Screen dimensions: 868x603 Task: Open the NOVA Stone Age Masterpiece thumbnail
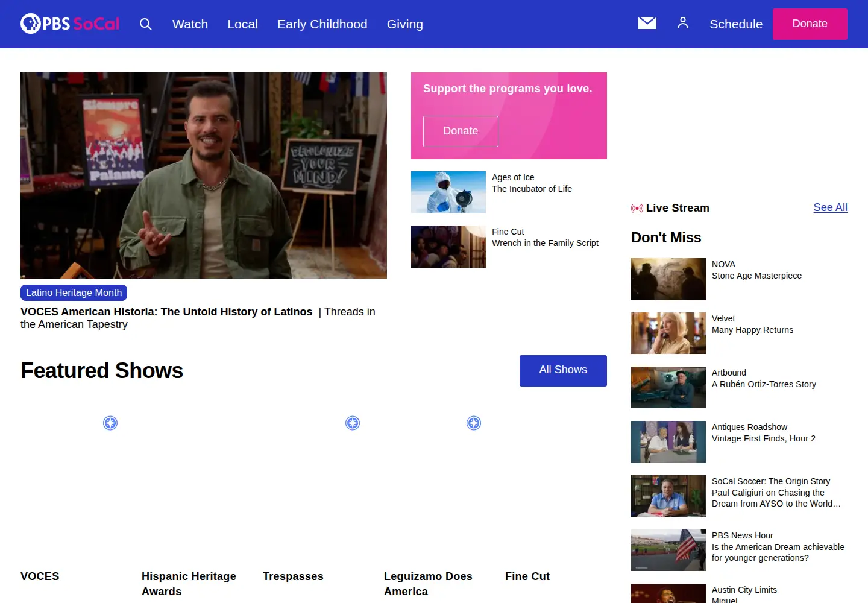coord(668,279)
